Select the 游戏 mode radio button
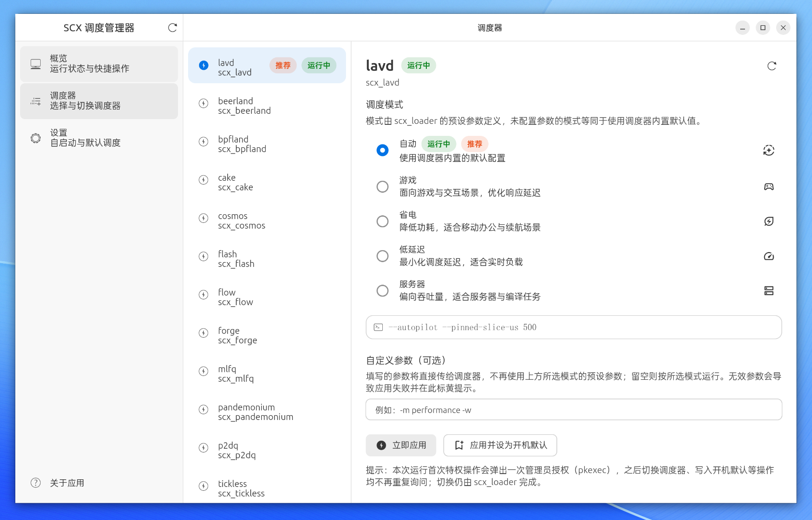 point(382,187)
